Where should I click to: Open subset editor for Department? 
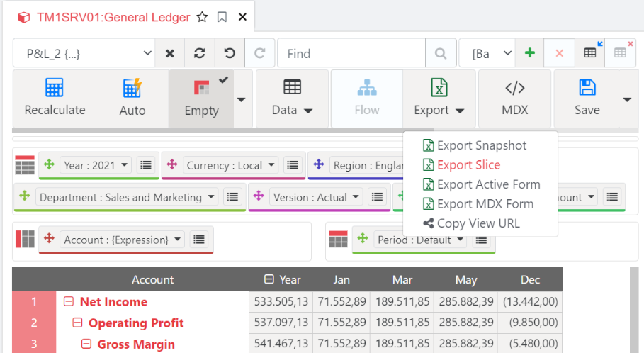[x=232, y=197]
